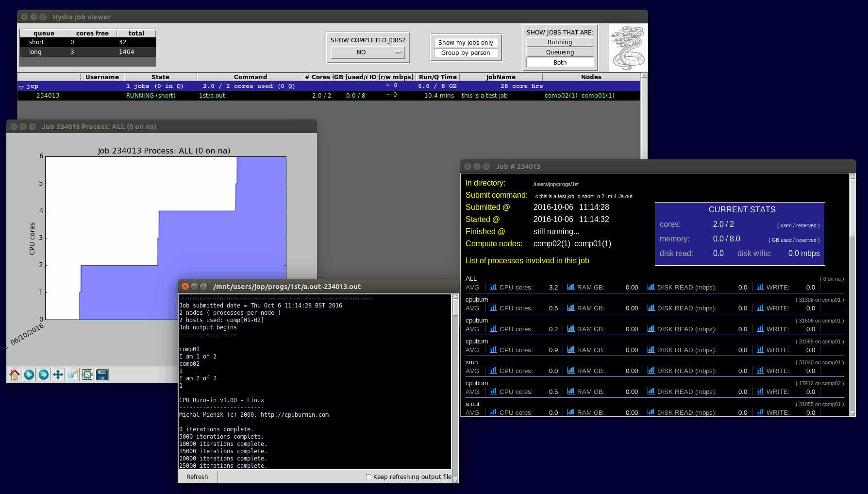Click the 1st/a.out command cell
868x494 pixels.
click(x=212, y=96)
